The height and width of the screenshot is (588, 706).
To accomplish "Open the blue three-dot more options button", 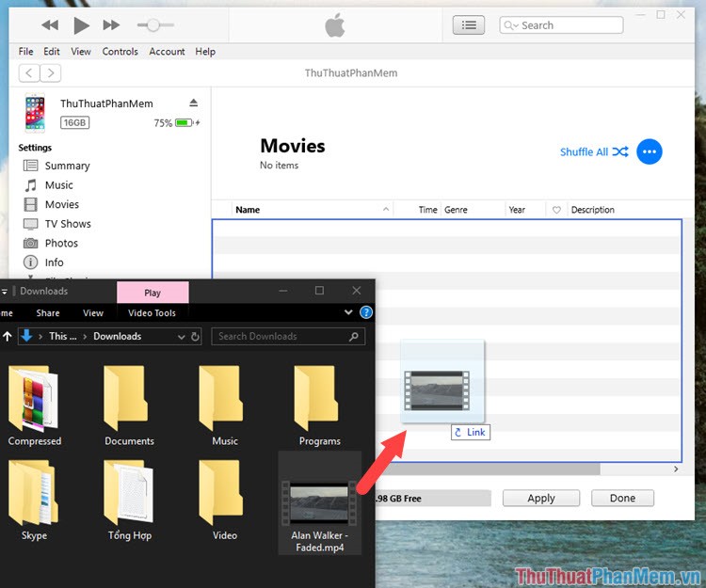I will [x=650, y=151].
